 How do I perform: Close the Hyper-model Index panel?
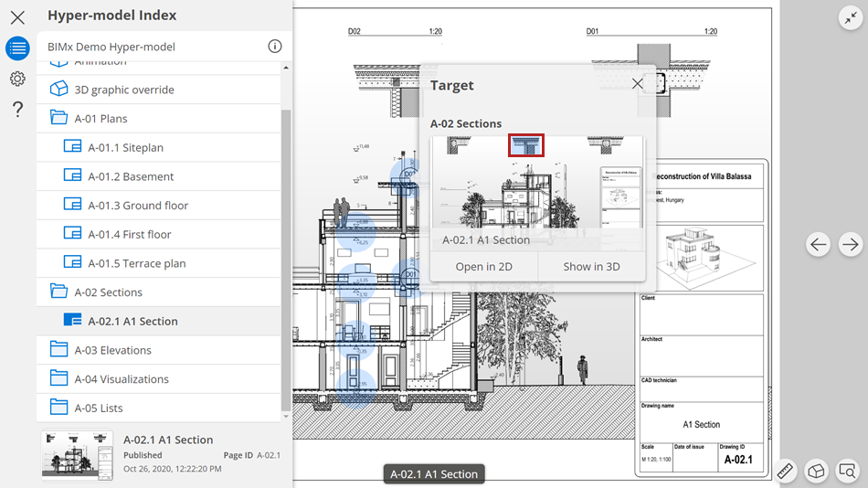(x=17, y=17)
